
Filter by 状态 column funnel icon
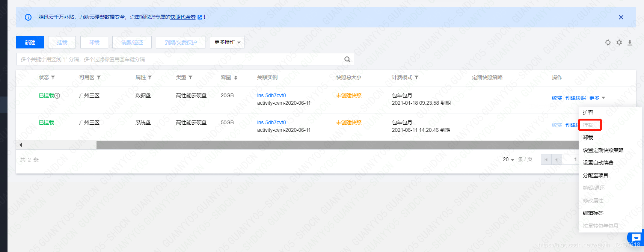point(53,77)
